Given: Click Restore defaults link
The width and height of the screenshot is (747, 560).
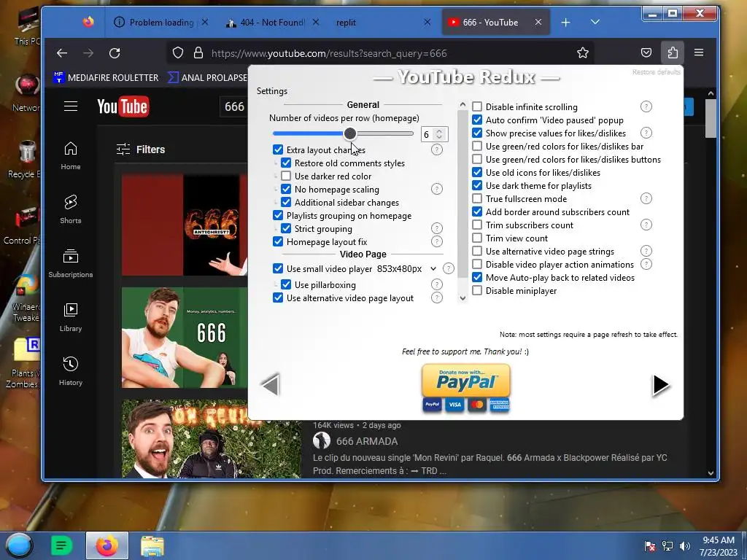Looking at the screenshot, I should [x=656, y=72].
